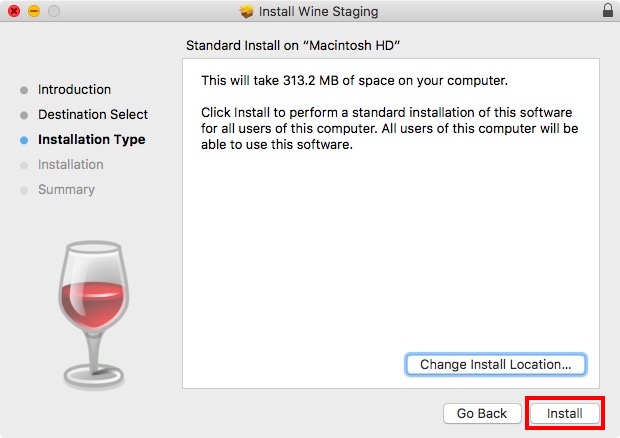Screen dimensions: 620x438
Task: Minimize the installer using the yellow button
Action: pos(33,12)
